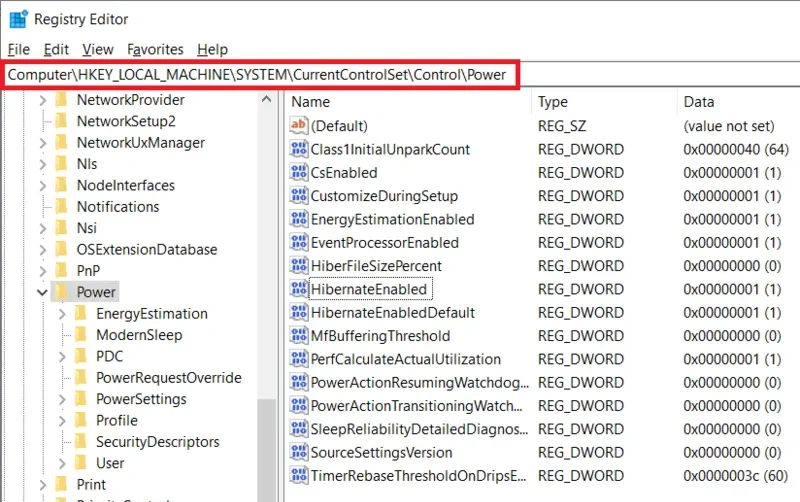Open the File menu
800x502 pixels.
18,49
